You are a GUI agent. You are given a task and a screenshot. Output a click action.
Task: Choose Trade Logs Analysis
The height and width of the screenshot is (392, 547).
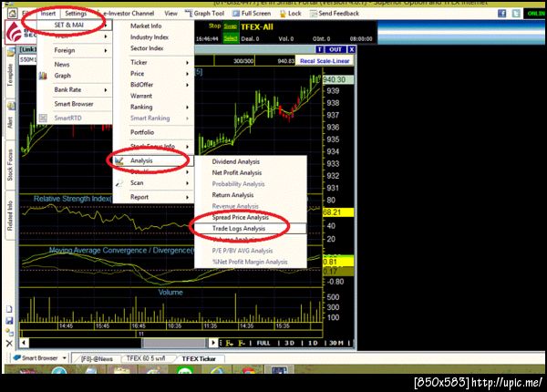pos(250,229)
